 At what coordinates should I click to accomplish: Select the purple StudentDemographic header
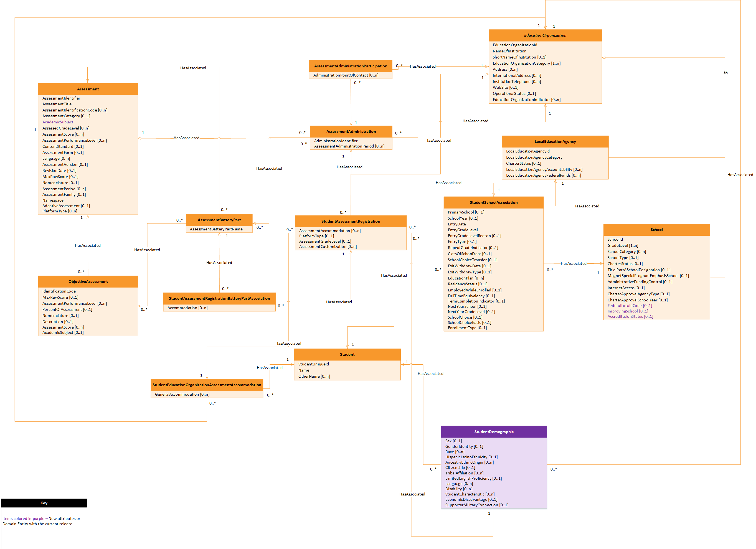pyautogui.click(x=494, y=432)
